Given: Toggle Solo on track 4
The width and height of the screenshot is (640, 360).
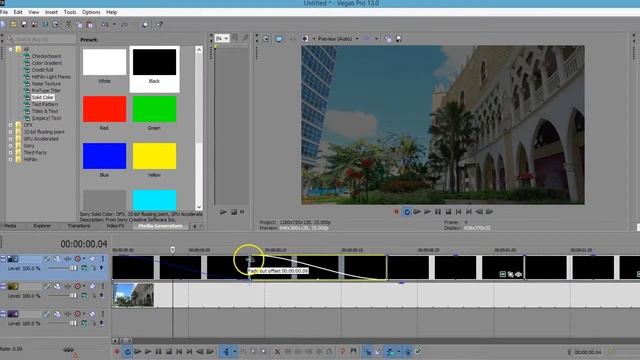Looking at the screenshot, I should click(102, 314).
